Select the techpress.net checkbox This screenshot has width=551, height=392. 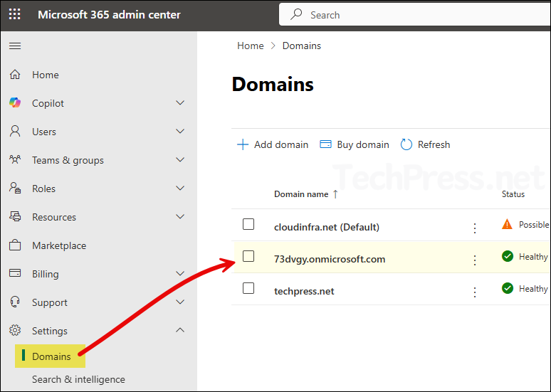[248, 288]
